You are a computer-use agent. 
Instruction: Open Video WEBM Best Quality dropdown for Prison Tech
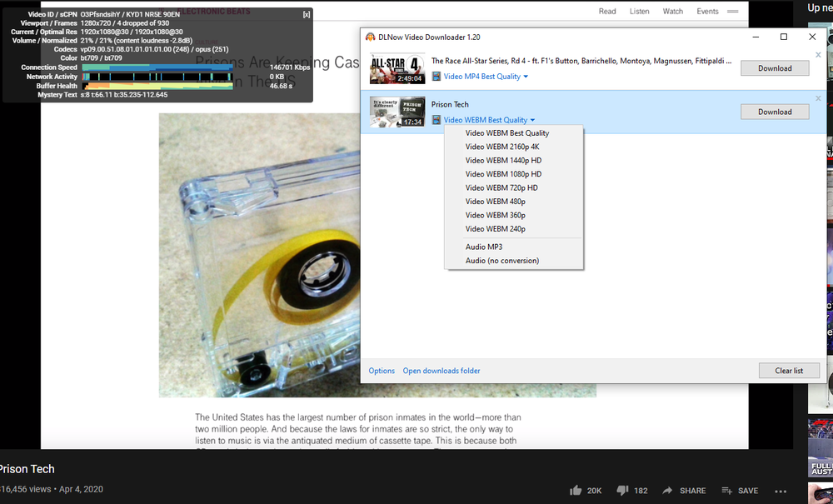489,120
